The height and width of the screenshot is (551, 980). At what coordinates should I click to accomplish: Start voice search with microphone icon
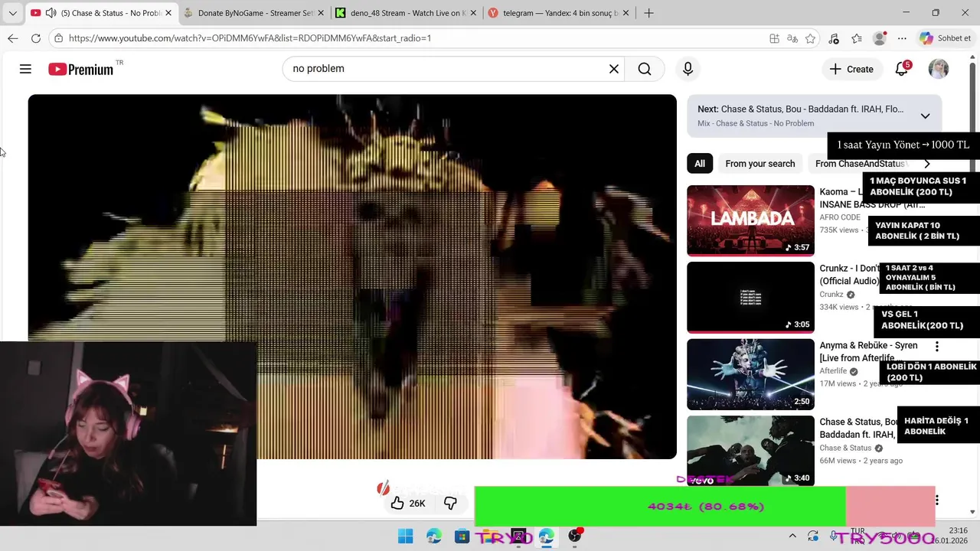click(688, 69)
